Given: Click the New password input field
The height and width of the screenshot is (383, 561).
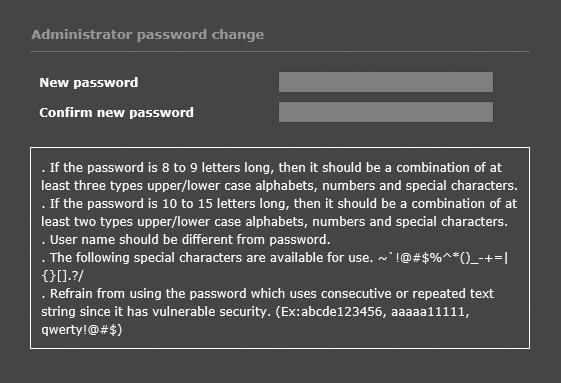Looking at the screenshot, I should click(x=386, y=82).
